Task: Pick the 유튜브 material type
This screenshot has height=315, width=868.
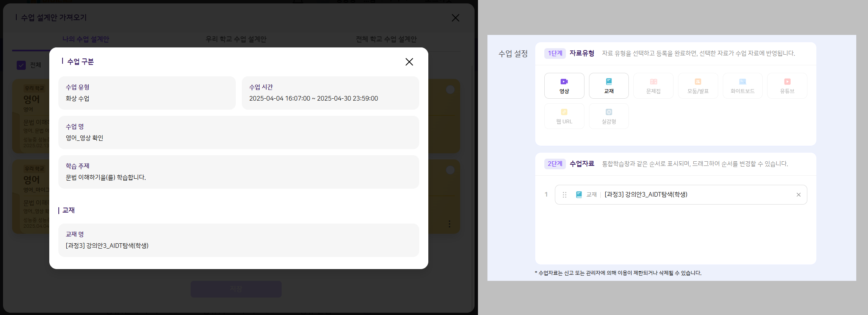Action: (x=787, y=86)
